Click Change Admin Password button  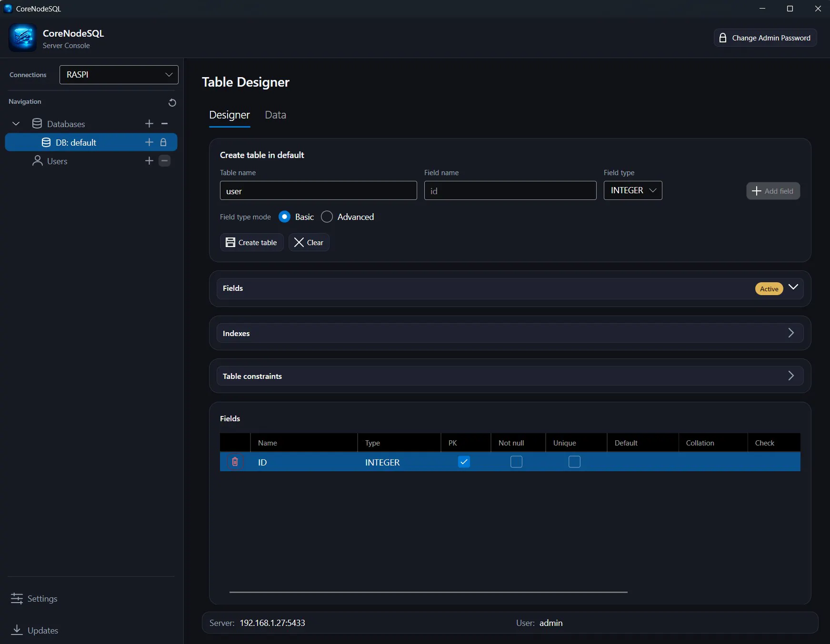[765, 38]
